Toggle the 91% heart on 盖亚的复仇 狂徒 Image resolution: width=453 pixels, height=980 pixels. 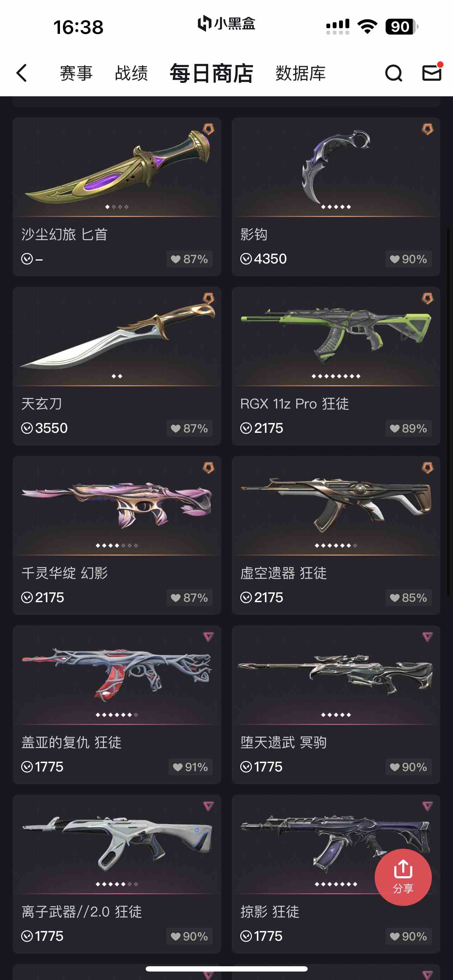tap(190, 767)
